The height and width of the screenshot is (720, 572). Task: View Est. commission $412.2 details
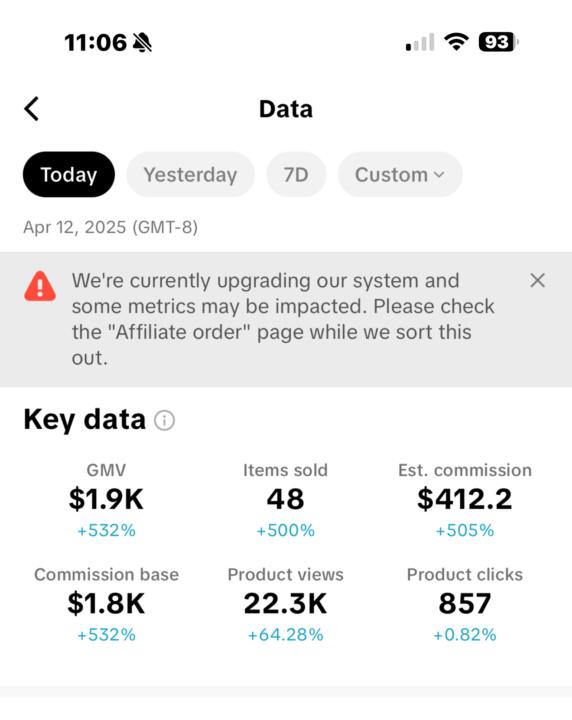(465, 501)
